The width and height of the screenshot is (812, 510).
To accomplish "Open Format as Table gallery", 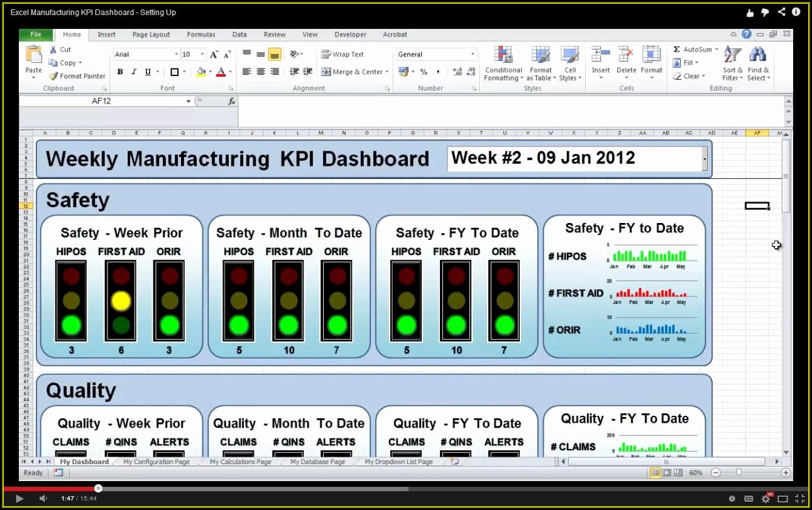I will (x=540, y=63).
